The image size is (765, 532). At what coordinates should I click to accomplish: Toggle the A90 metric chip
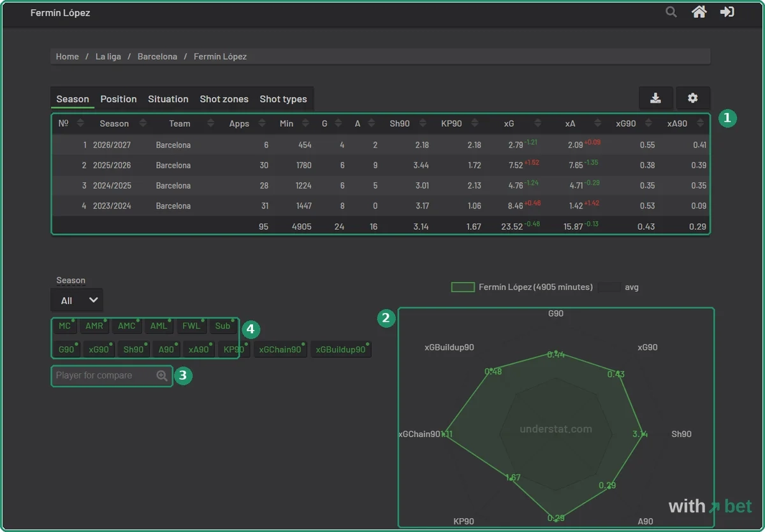point(166,350)
